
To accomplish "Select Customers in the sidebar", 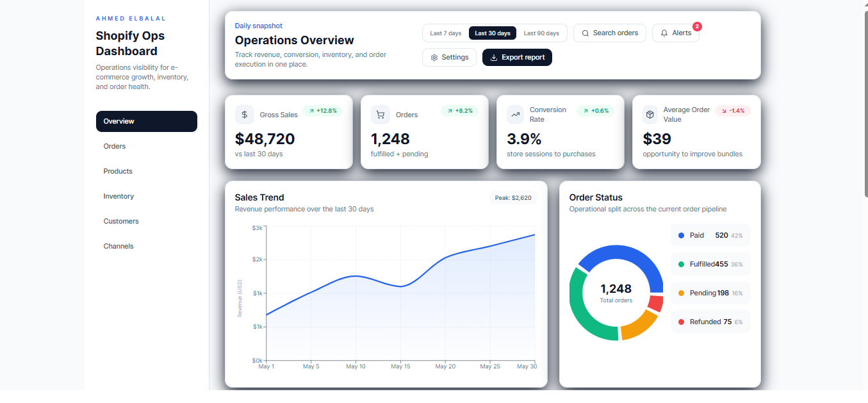I will pyautogui.click(x=121, y=221).
